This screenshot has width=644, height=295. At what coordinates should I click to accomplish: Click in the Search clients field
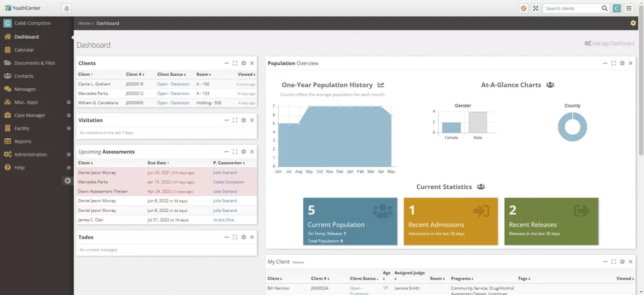click(572, 8)
